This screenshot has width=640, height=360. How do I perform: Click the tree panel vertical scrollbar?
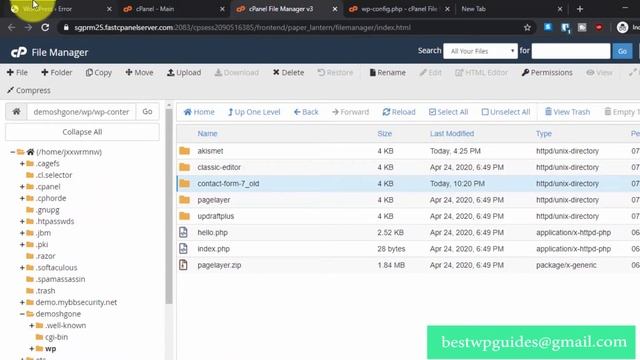click(169, 207)
